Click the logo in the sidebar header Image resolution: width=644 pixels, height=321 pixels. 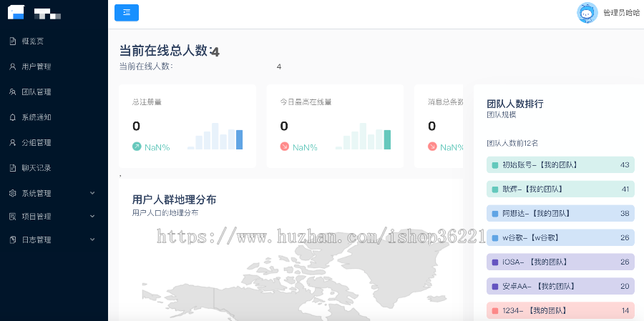17,12
